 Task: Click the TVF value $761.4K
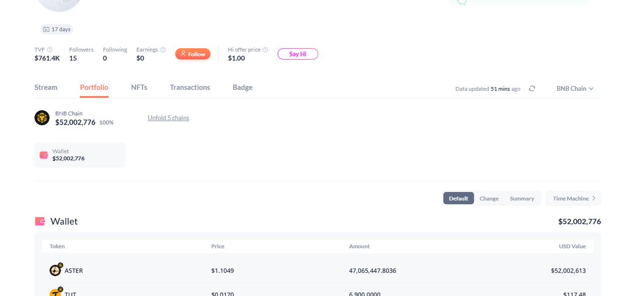click(x=47, y=58)
